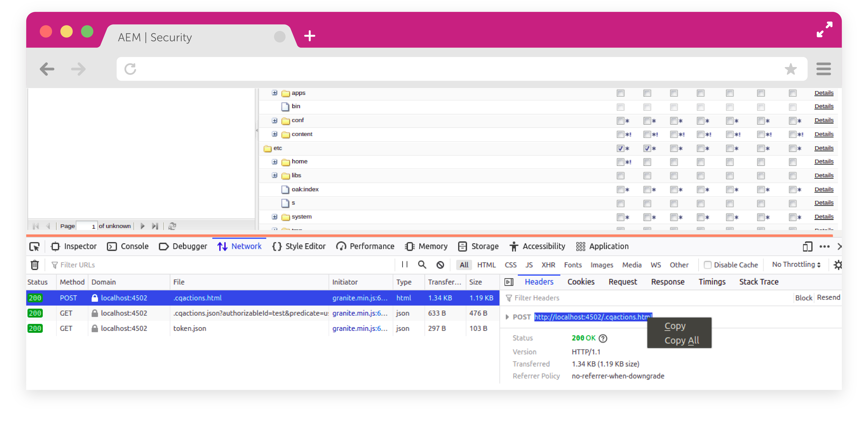Toggle Disable Cache checkbox

point(707,265)
